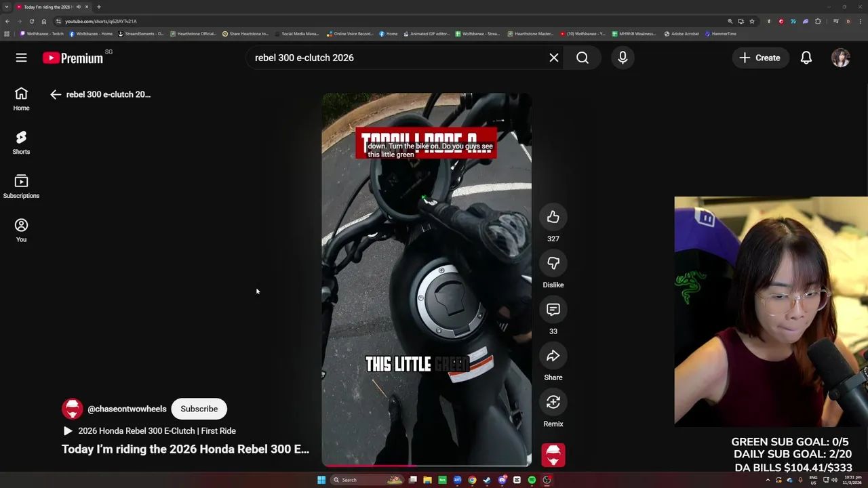
Task: Clear the search box with the X
Action: click(x=554, y=58)
